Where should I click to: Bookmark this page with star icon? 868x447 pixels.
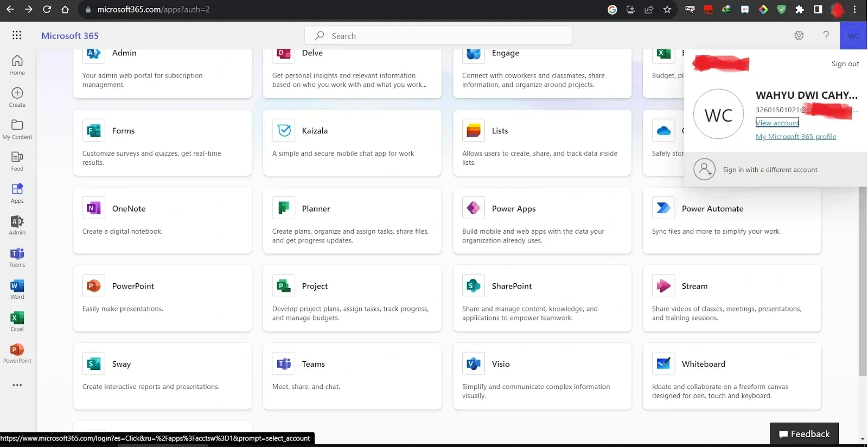coord(667,9)
